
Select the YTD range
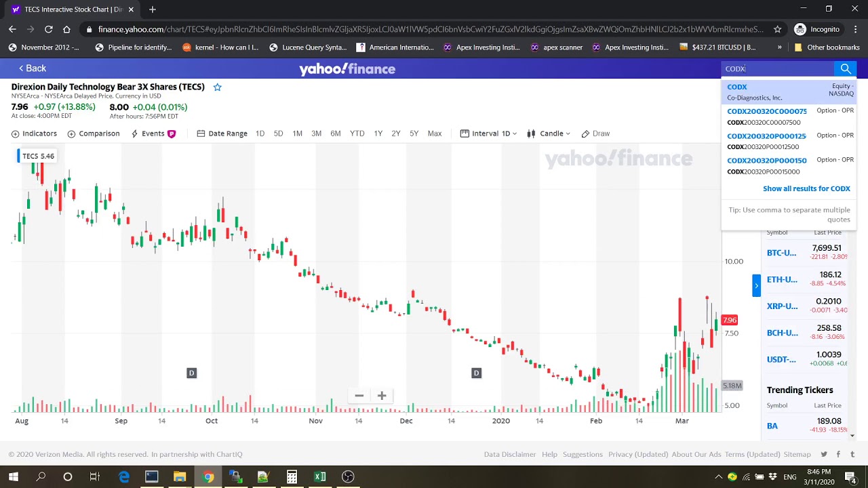(357, 134)
